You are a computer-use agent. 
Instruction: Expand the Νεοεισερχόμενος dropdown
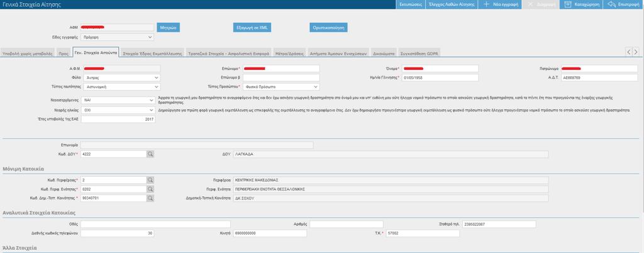pos(118,100)
